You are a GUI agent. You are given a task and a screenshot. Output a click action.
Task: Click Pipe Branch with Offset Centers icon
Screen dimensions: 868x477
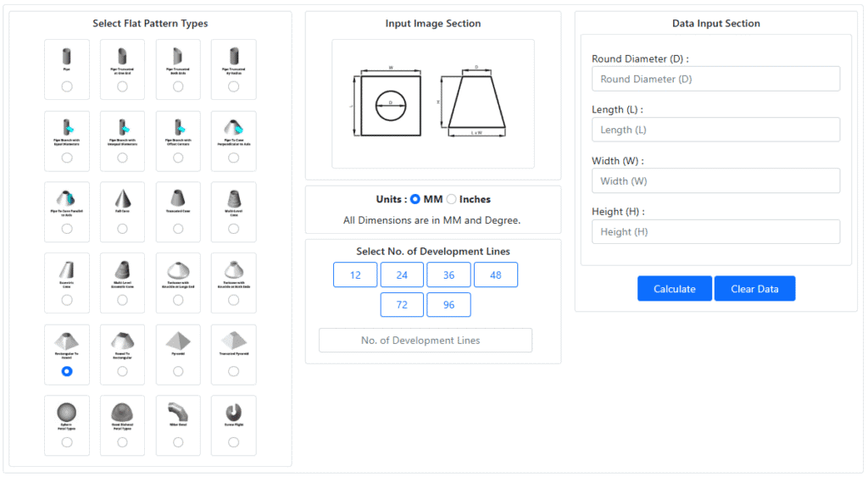coord(178,127)
